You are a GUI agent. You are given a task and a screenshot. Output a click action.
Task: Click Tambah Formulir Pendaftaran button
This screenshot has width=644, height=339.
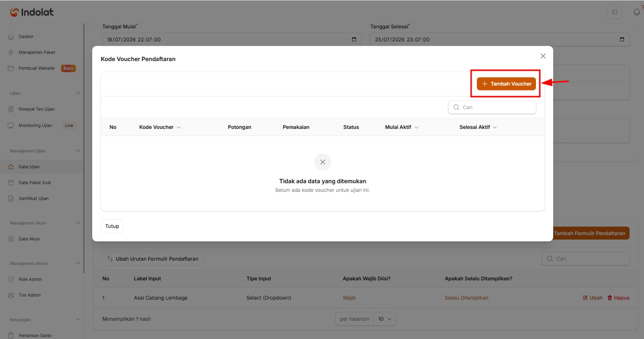[x=590, y=233]
